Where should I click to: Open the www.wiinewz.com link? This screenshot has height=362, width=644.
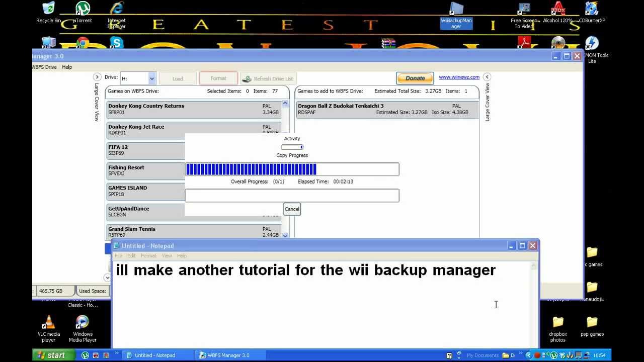point(459,77)
